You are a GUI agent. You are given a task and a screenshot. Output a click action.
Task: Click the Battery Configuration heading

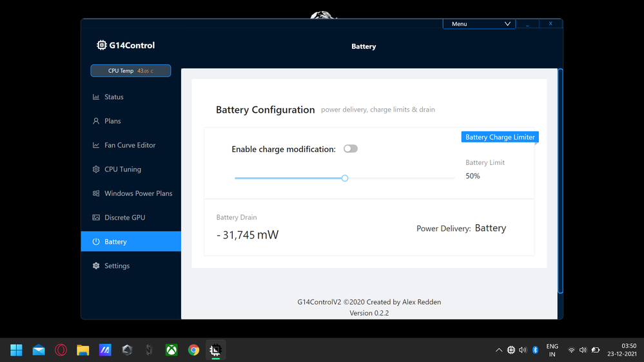pyautogui.click(x=266, y=110)
